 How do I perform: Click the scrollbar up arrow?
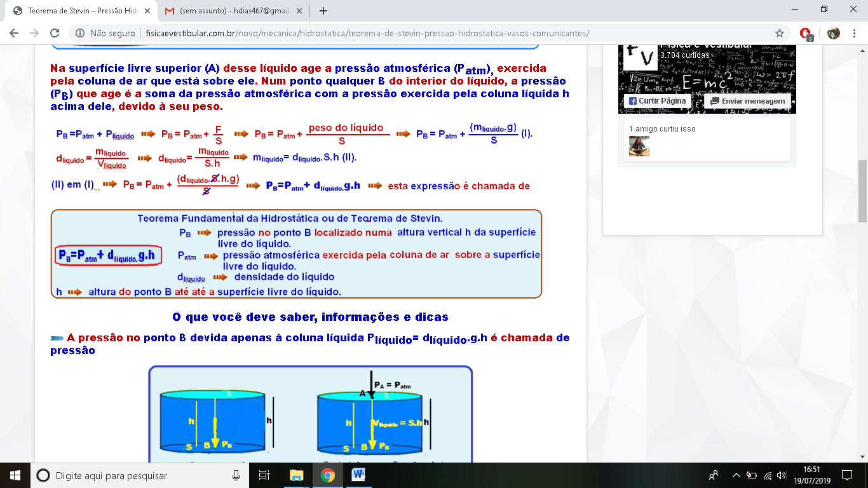tap(862, 50)
